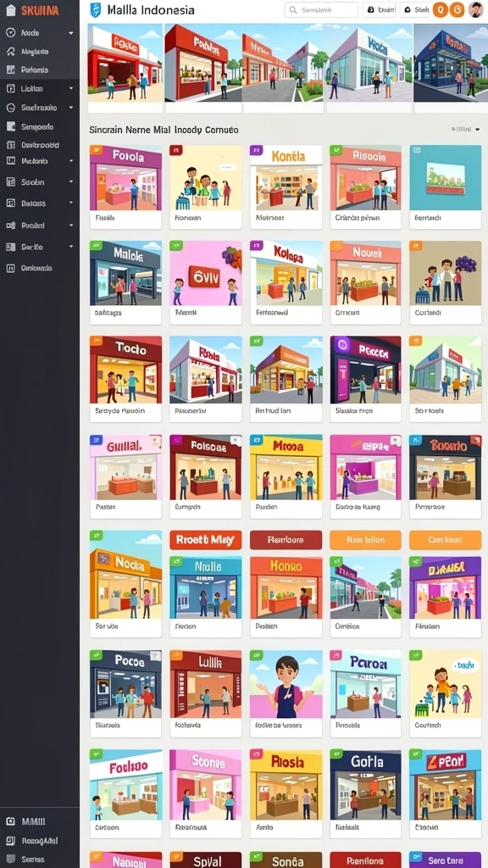Click inside the top search field
The width and height of the screenshot is (488, 868).
[321, 10]
